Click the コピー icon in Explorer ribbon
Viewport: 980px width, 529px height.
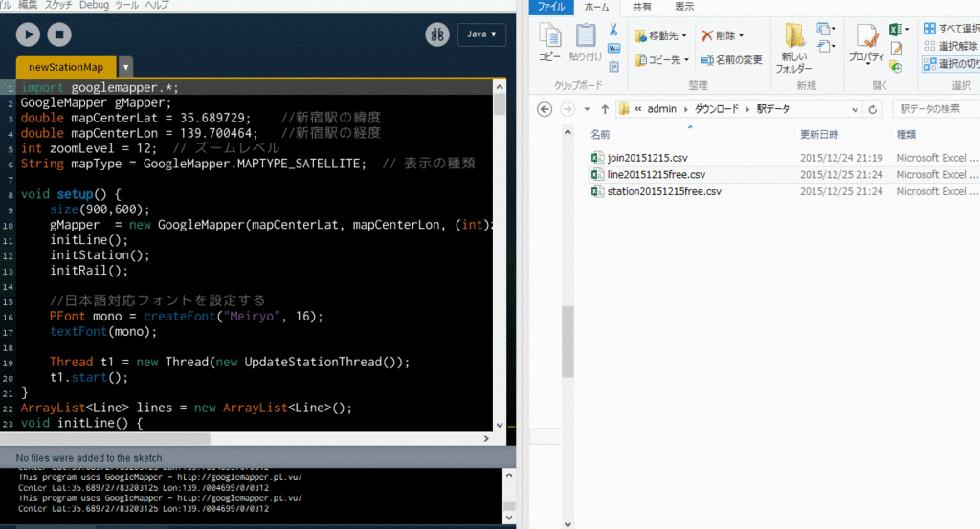pyautogui.click(x=550, y=42)
